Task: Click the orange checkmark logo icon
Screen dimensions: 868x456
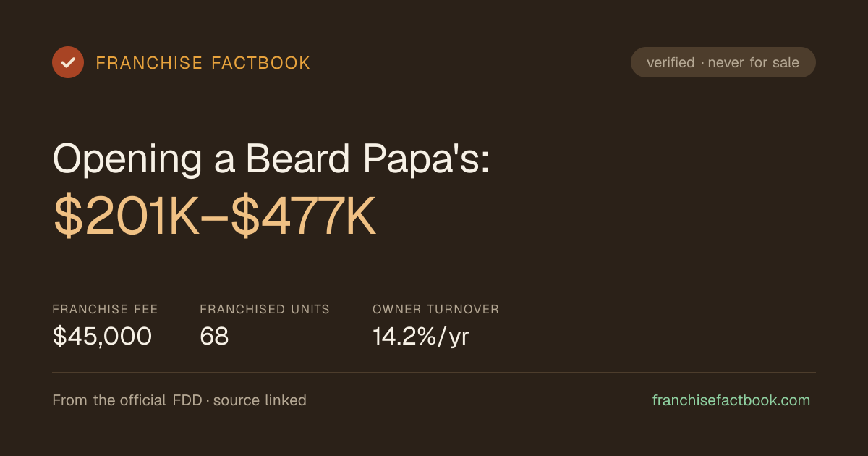Action: tap(68, 62)
